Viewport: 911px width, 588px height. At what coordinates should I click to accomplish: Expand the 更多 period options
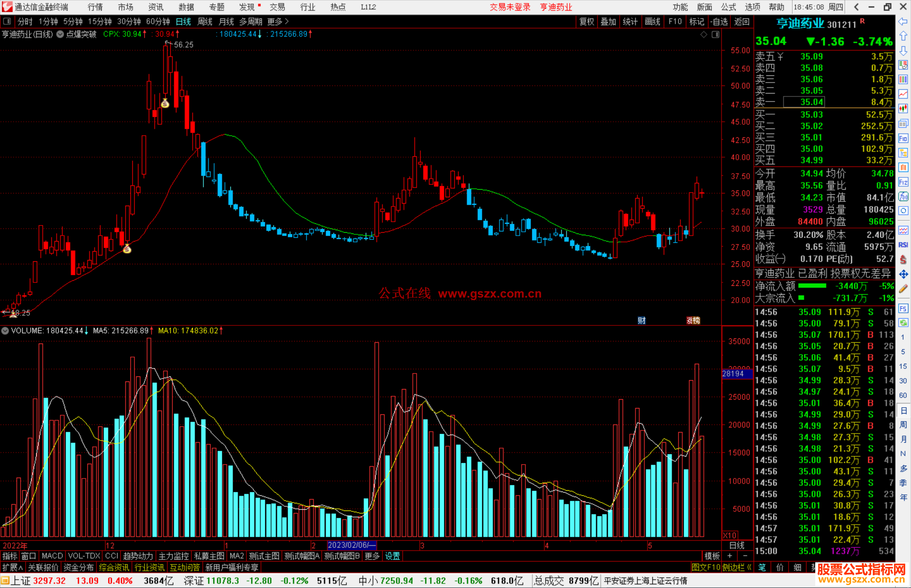pyautogui.click(x=278, y=21)
